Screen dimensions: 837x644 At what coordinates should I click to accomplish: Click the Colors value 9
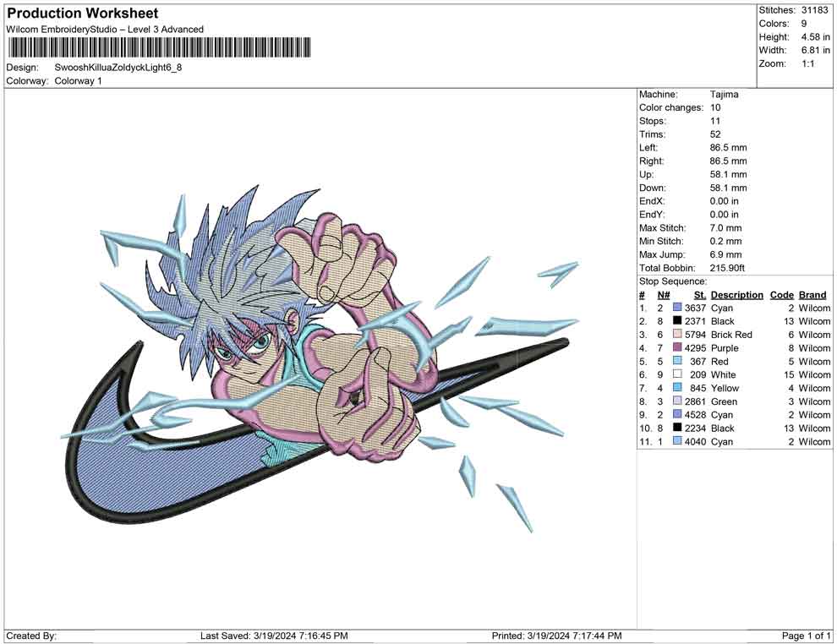[x=804, y=24]
